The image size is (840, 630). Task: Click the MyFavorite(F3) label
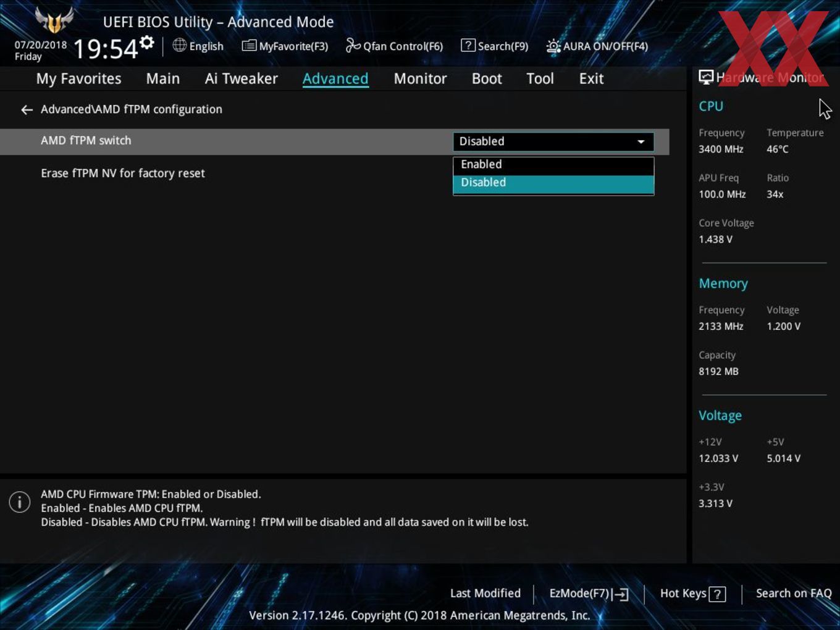click(x=293, y=46)
